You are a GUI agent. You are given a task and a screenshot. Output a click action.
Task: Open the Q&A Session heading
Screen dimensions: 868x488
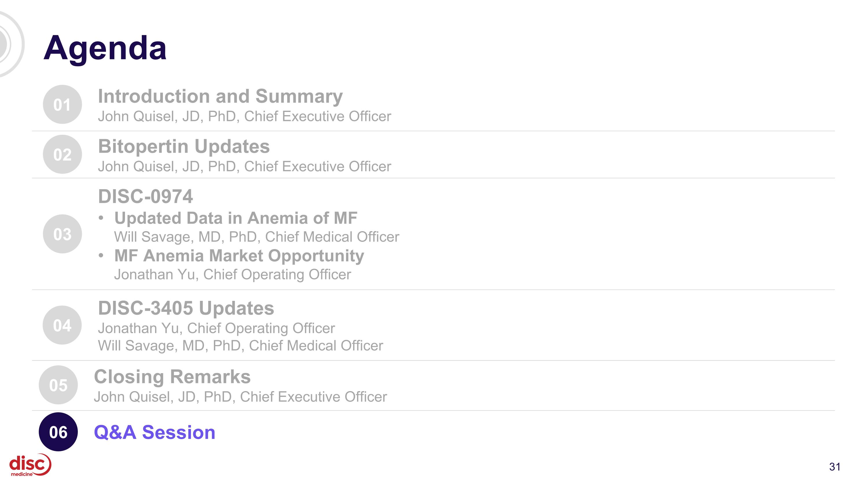point(154,432)
